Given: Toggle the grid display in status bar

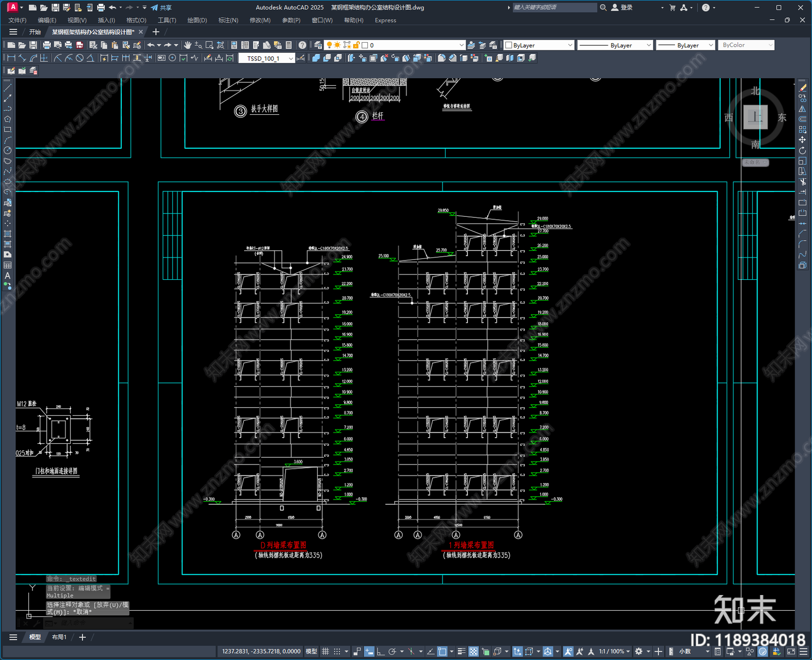Looking at the screenshot, I should [325, 651].
